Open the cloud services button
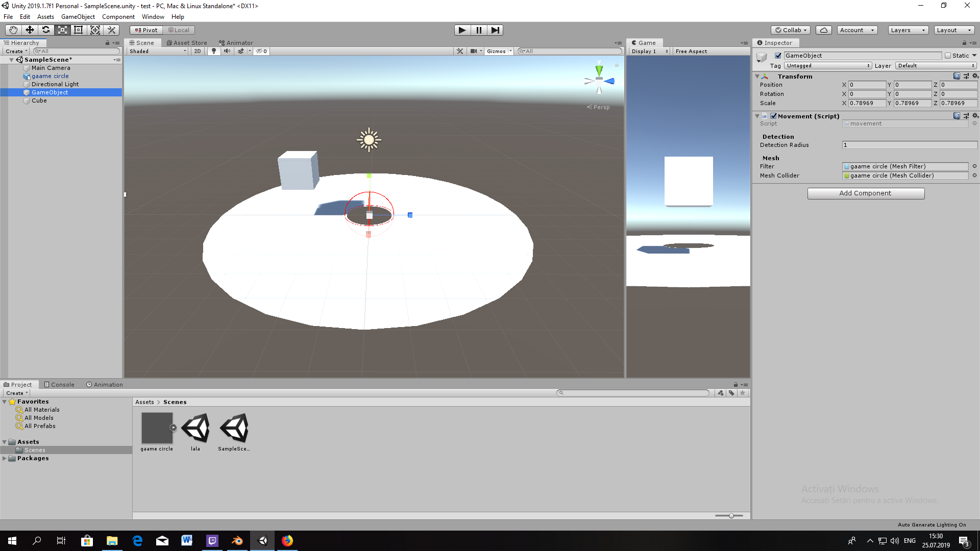 tap(823, 30)
